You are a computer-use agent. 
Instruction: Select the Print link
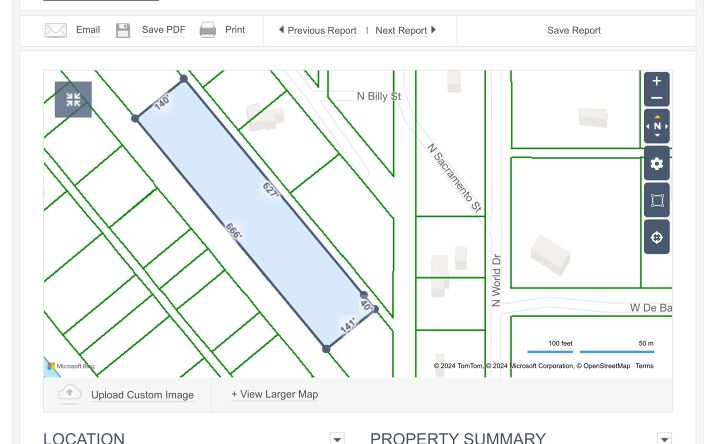pyautogui.click(x=235, y=30)
